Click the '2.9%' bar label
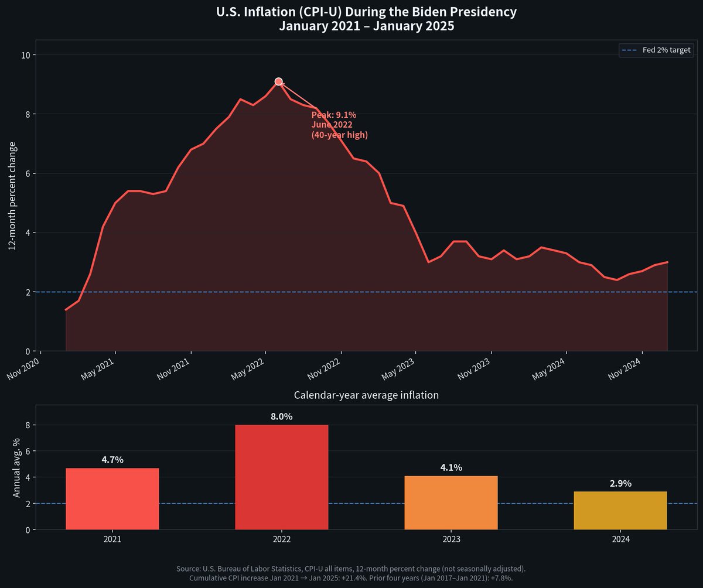This screenshot has width=703, height=588. [x=620, y=483]
